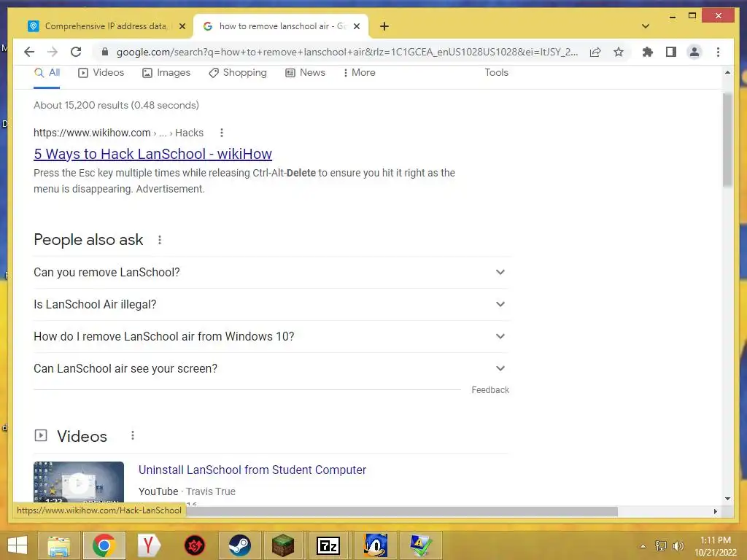747x560 pixels.
Task: Expand 'How do I remove LanSchool air from Windows 10?'
Action: [271, 337]
